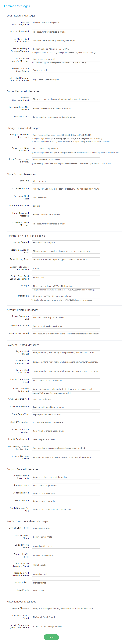Select the Close Account Form Title field
The width and height of the screenshot is (122, 644).
(66, 181)
